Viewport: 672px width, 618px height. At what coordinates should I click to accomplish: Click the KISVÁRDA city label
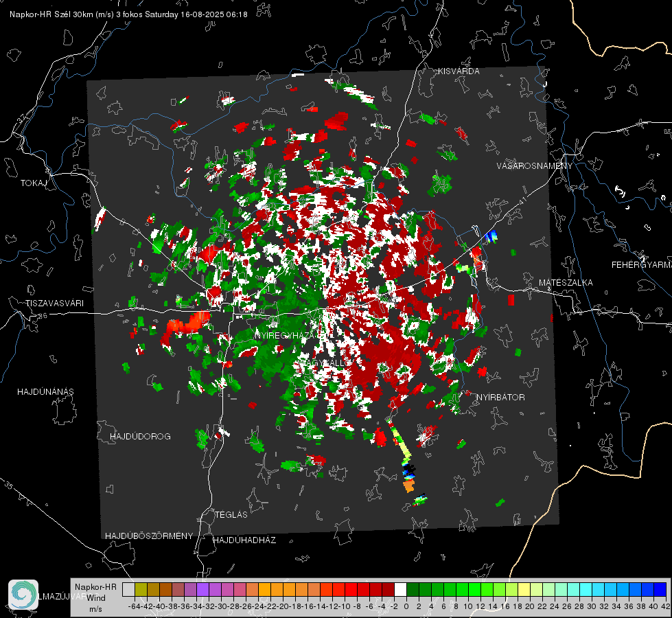[x=459, y=71]
